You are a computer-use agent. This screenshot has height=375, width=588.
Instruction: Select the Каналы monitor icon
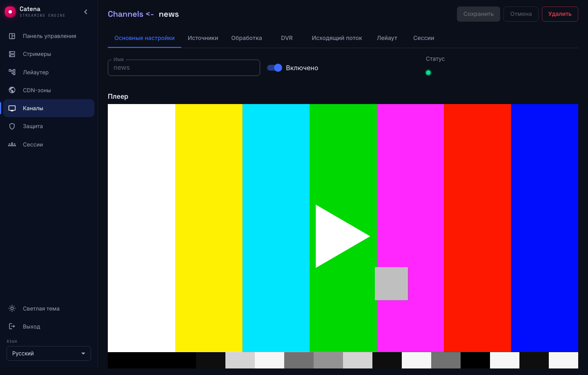[12, 108]
